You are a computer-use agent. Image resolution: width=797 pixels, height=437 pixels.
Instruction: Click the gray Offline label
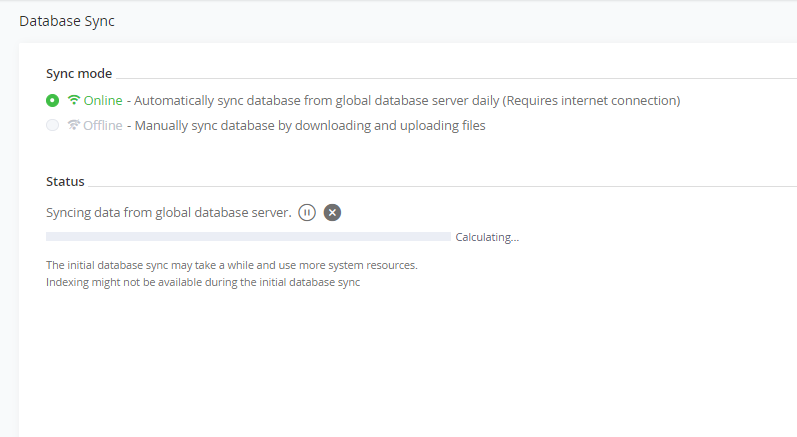pos(103,125)
